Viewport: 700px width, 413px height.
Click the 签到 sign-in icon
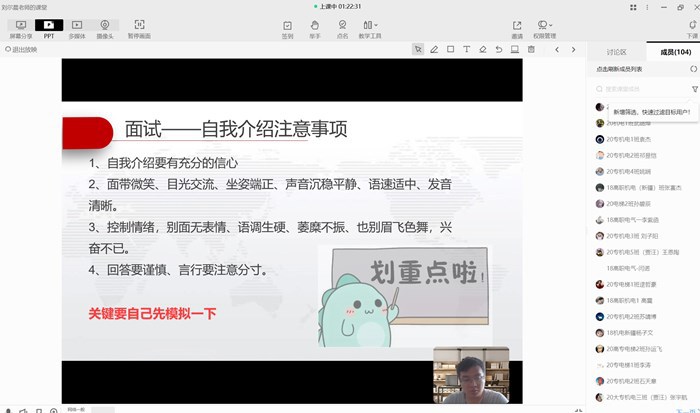point(288,26)
